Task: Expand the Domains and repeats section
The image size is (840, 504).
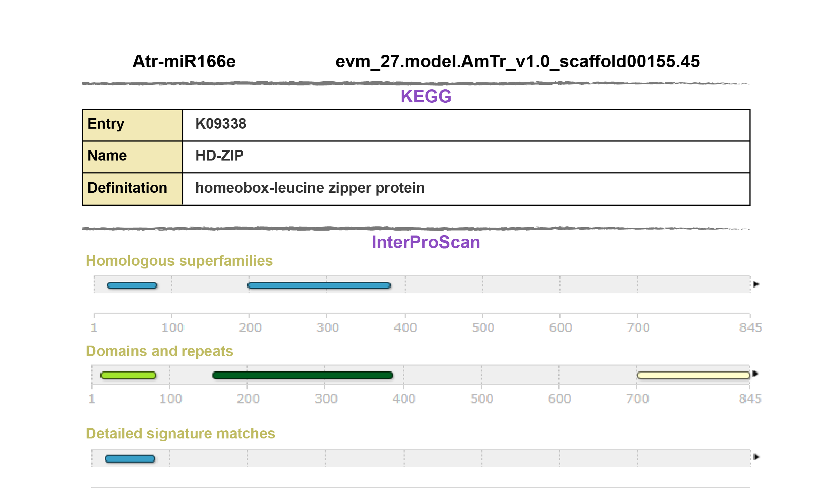Action: (160, 351)
